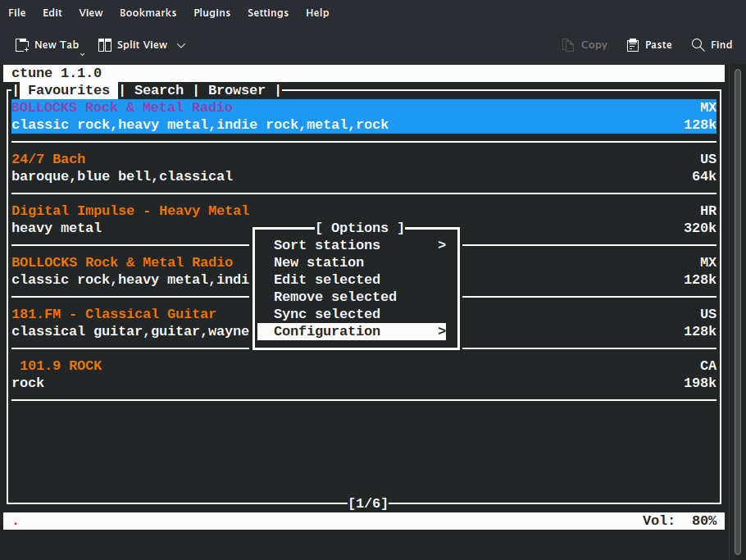Click the US code beside 24/7 Bach
Image resolution: width=746 pixels, height=560 pixels.
click(708, 159)
